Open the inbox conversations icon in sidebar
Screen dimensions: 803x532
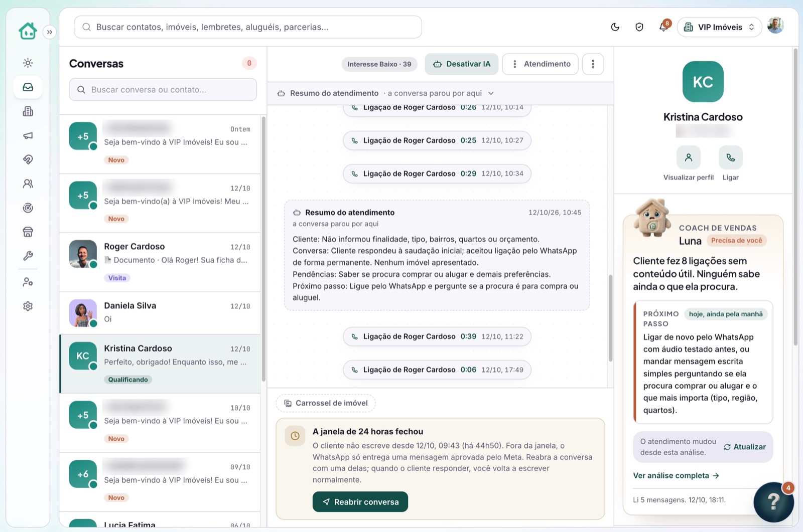pos(28,87)
